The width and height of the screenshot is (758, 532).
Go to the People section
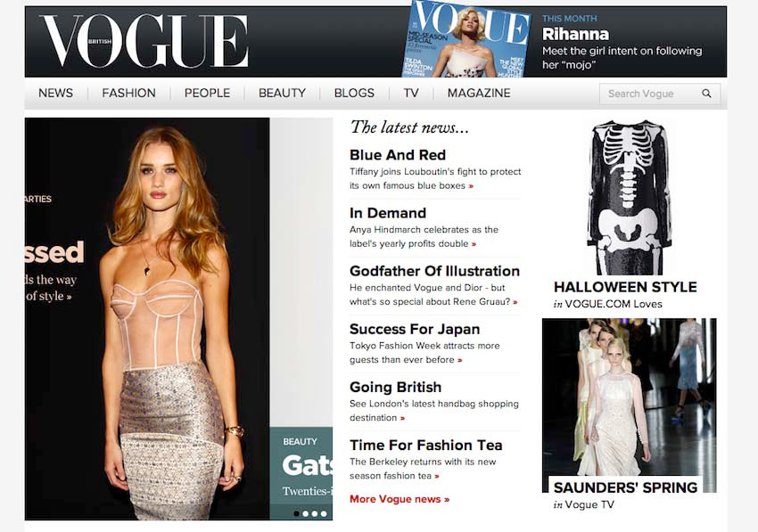(207, 93)
